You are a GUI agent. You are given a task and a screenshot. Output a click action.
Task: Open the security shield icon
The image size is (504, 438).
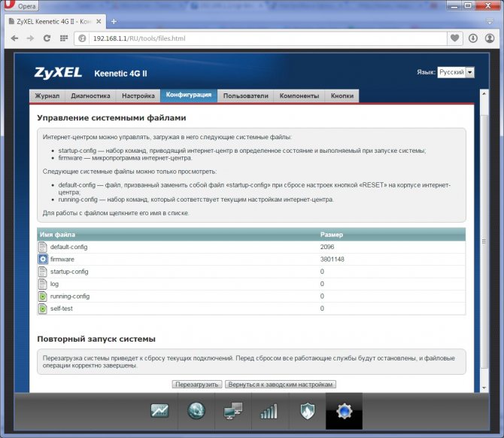[307, 411]
